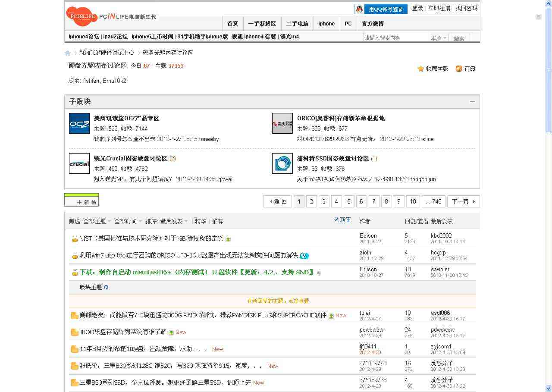The image size is (552, 392).
Task: Go to page 5 of thread list
Action: click(x=349, y=201)
